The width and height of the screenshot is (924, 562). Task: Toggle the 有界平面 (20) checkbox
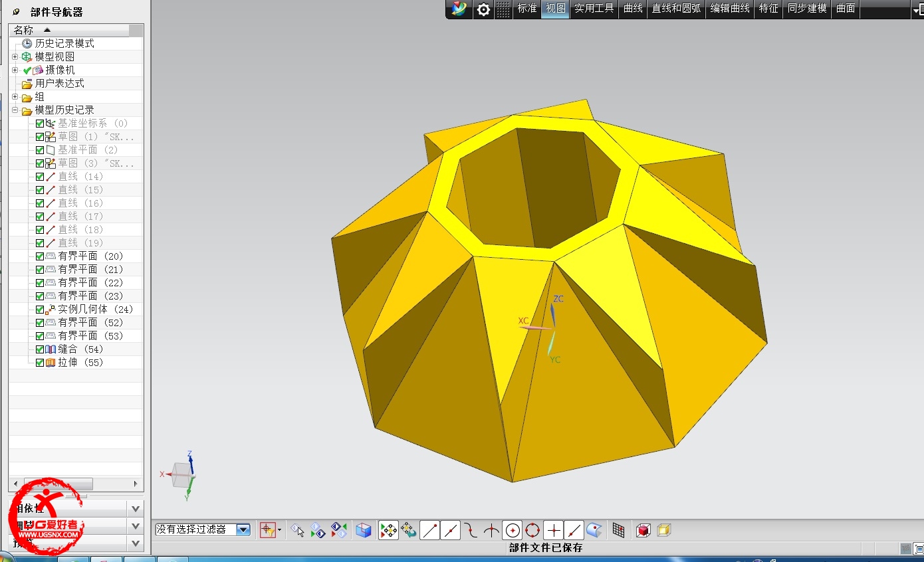click(x=40, y=256)
